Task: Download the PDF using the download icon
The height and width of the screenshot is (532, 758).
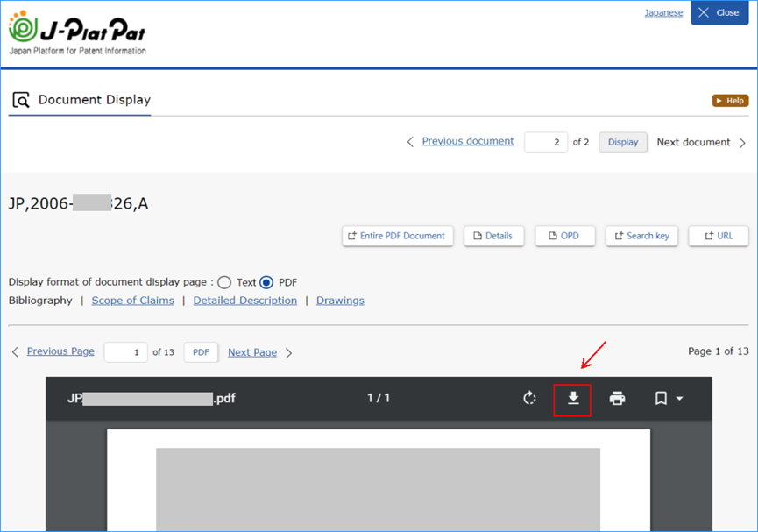Action: click(573, 399)
